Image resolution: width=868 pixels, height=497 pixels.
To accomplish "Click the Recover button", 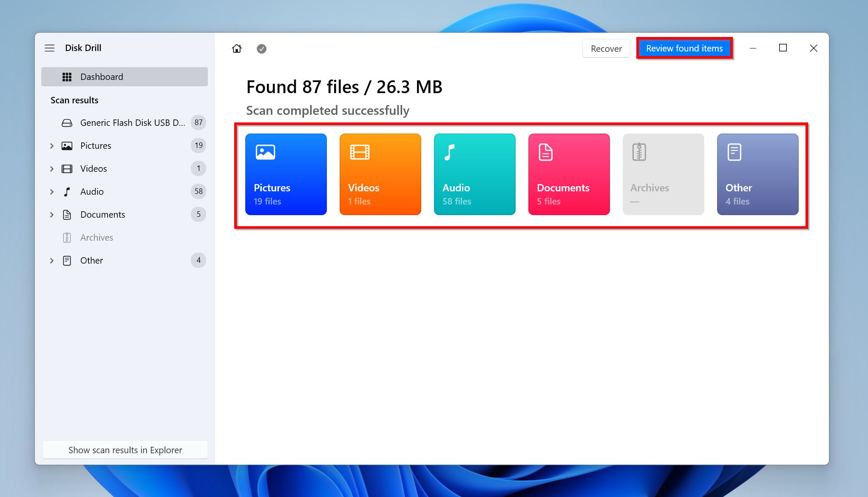I will coord(605,48).
